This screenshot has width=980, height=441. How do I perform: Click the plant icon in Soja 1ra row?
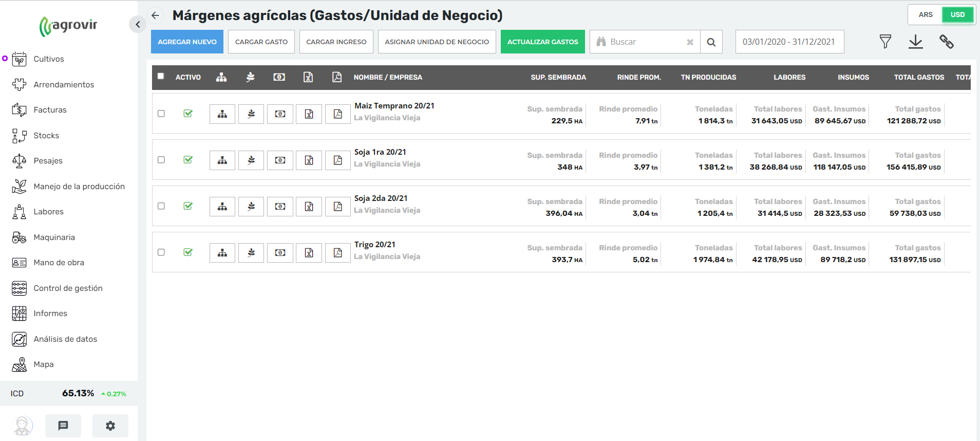pos(251,160)
